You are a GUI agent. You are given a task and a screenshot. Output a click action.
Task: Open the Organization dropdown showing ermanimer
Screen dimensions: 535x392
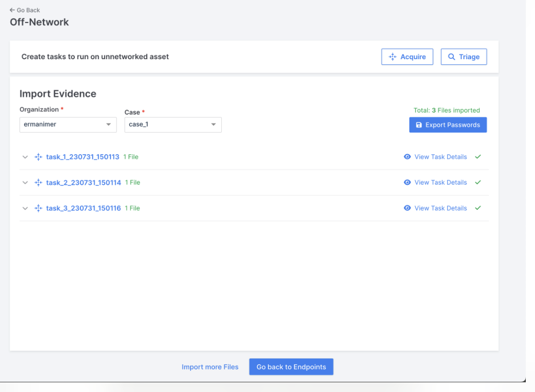[67, 125]
